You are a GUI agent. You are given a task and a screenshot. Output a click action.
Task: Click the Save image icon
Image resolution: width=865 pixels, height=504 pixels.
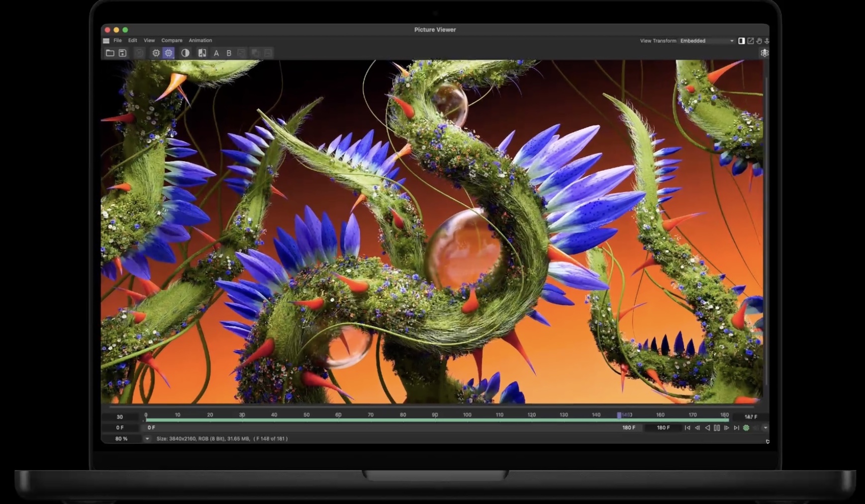point(122,53)
